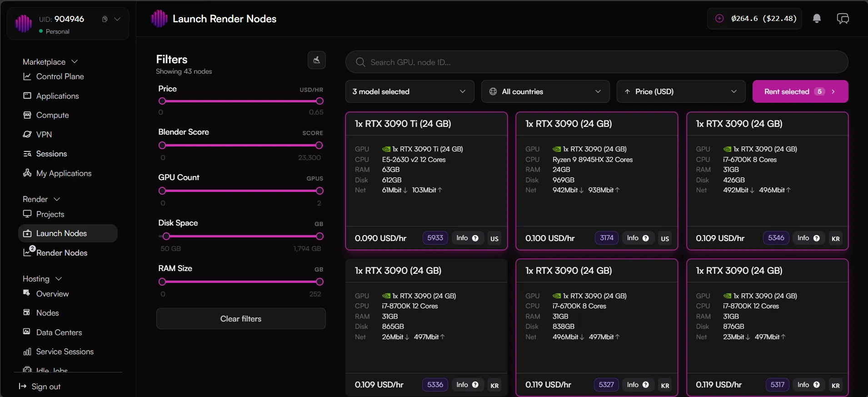868x397 pixels.
Task: Click the Price slider maximum handle
Action: (x=319, y=101)
